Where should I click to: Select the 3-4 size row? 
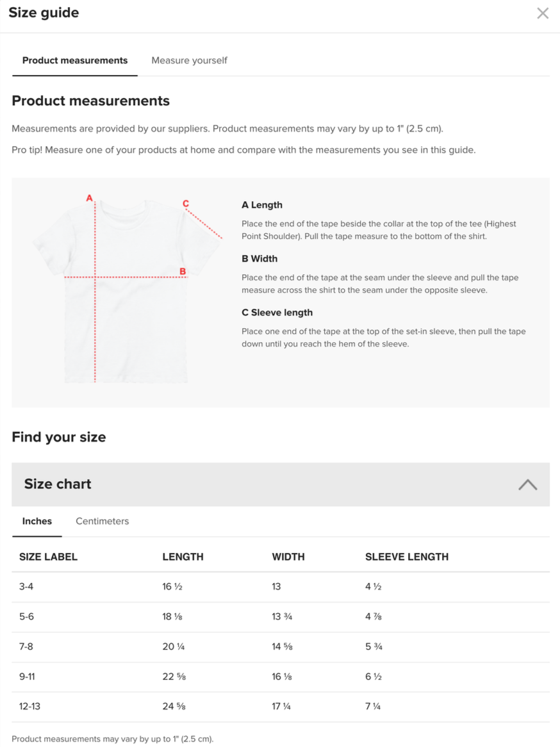(280, 587)
